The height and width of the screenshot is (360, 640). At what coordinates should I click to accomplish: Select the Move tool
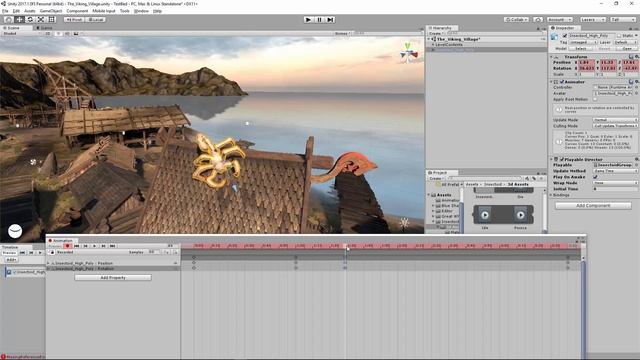point(19,19)
